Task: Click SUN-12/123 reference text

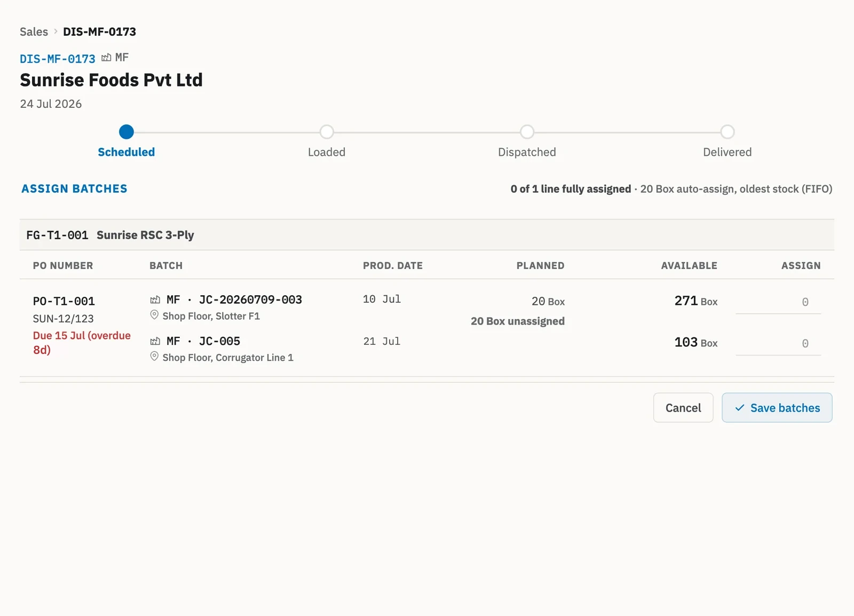Action: [x=63, y=319]
